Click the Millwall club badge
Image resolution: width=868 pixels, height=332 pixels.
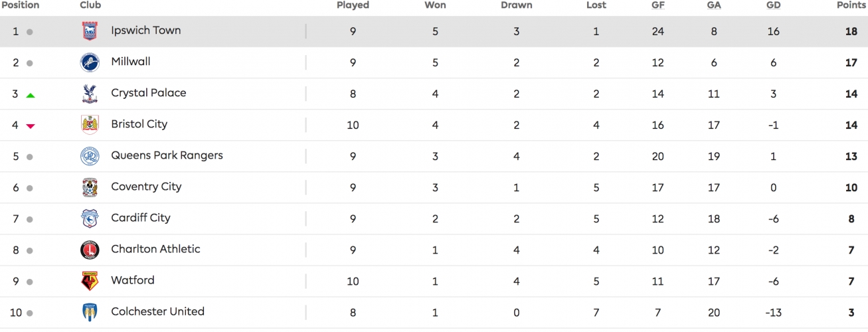(90, 62)
